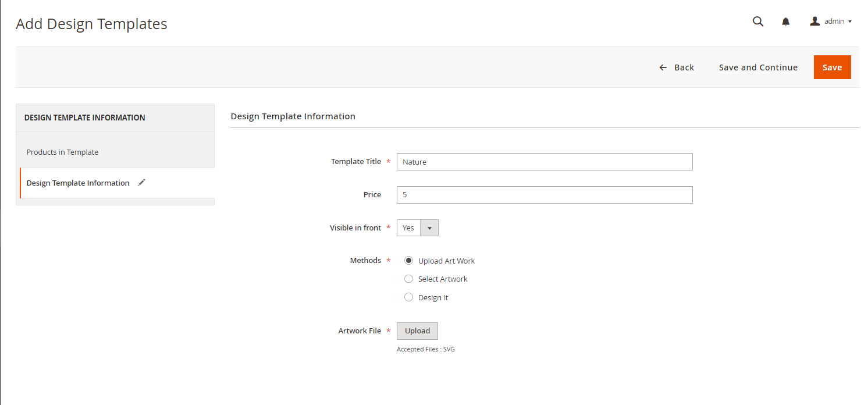Switch to Products in Template tab
The image size is (868, 405).
point(62,152)
